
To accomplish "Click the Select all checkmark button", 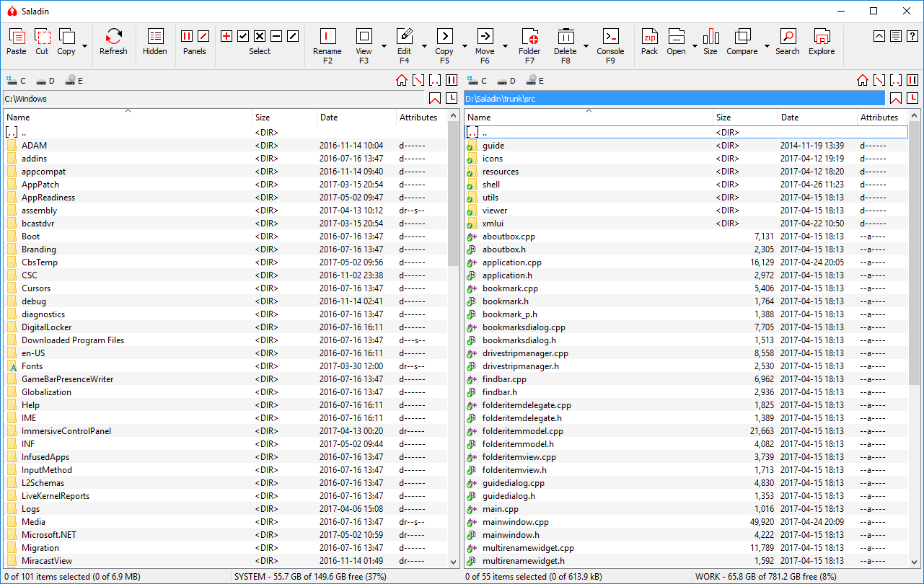I will click(243, 36).
